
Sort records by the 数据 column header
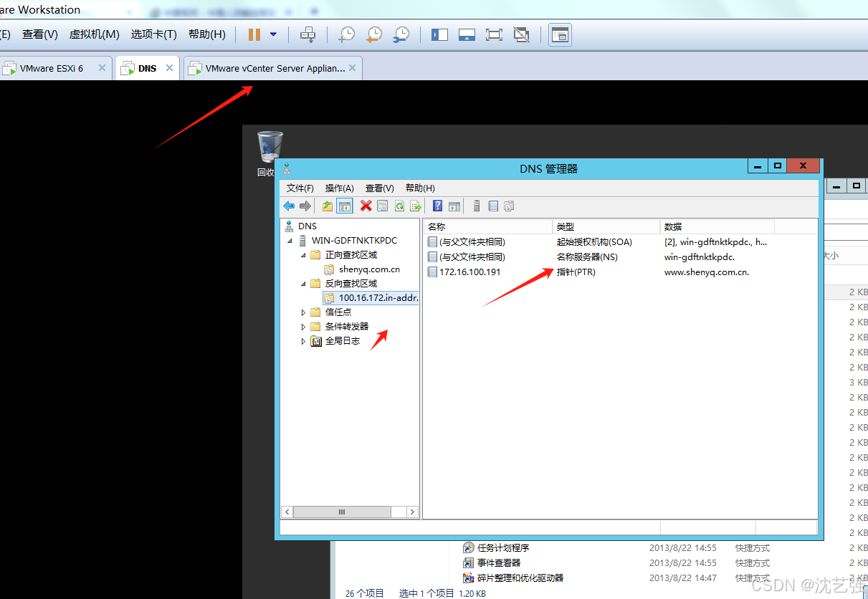point(717,226)
